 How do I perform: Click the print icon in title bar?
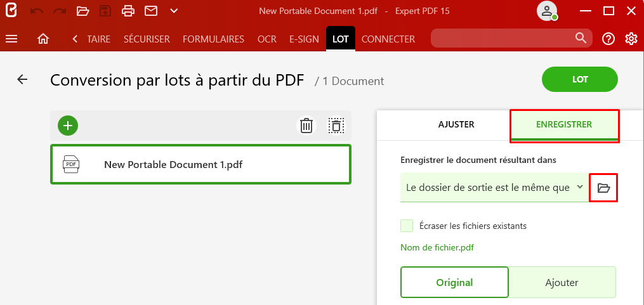[128, 11]
